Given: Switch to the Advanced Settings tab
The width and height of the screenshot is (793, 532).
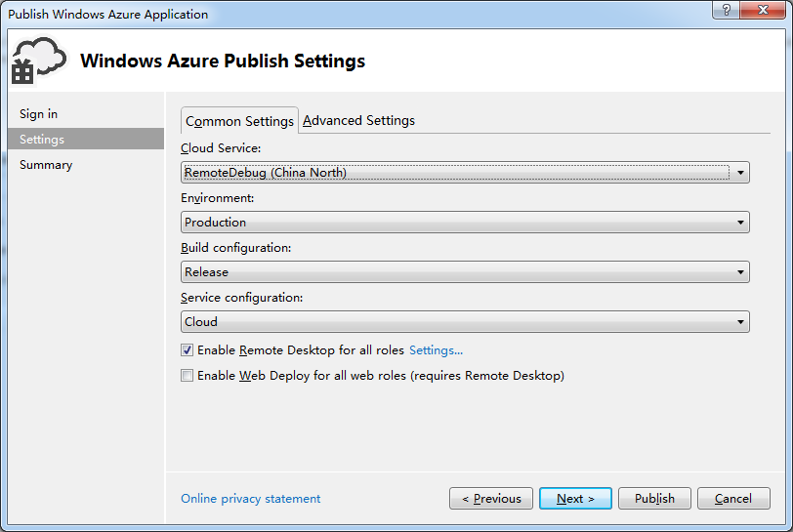Looking at the screenshot, I should (358, 120).
